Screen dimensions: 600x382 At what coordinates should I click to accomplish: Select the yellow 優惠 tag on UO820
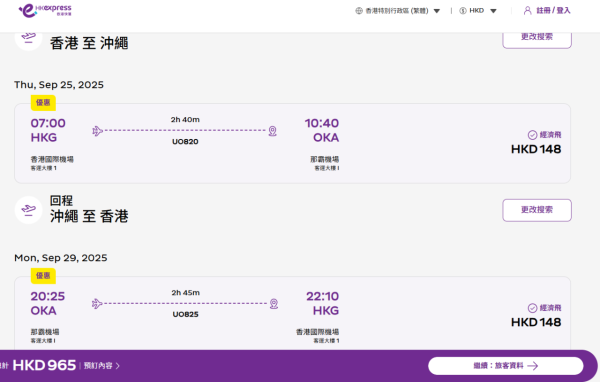[x=43, y=103]
